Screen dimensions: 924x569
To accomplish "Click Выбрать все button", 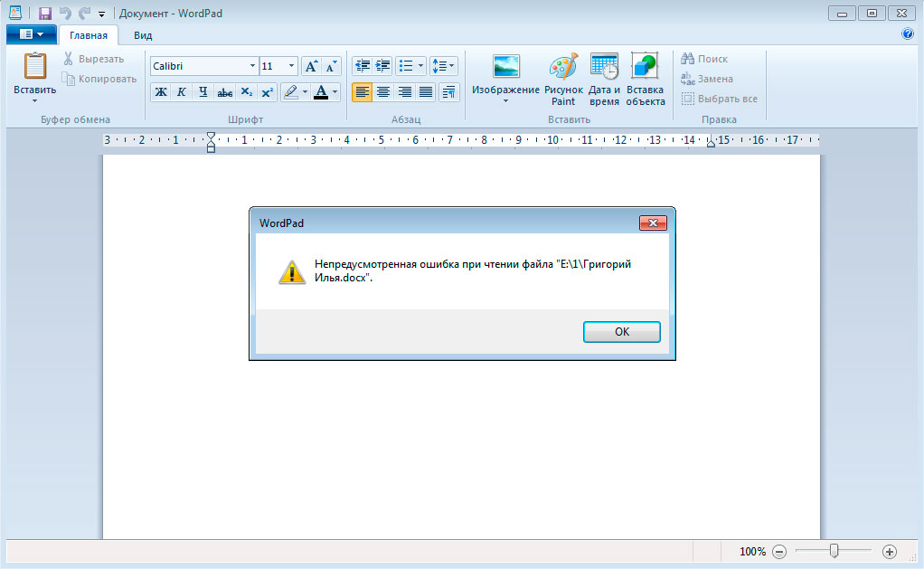I will tap(720, 99).
